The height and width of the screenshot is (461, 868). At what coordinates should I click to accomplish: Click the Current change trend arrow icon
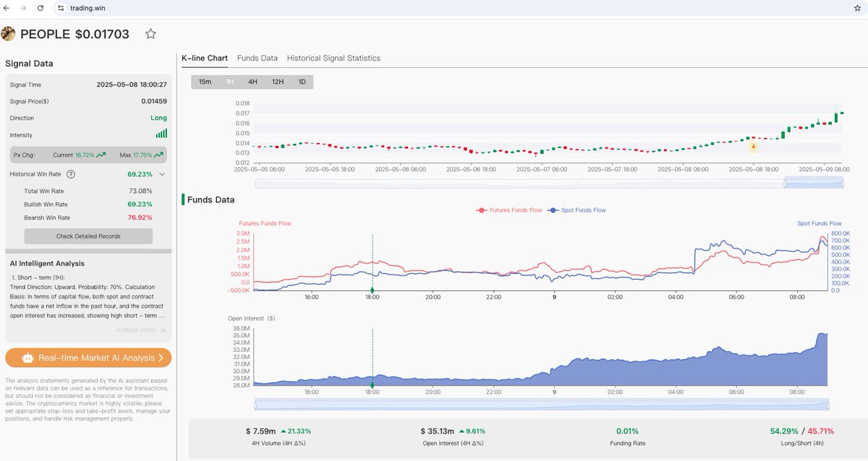(x=101, y=155)
